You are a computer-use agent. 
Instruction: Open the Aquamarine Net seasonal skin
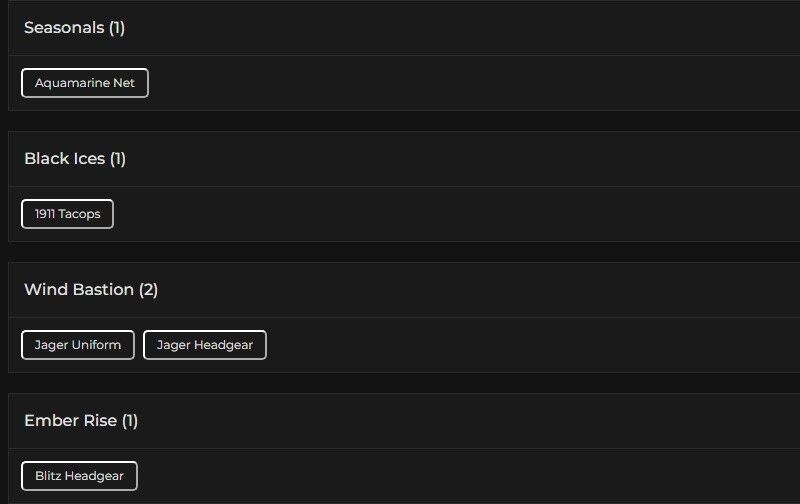point(85,83)
